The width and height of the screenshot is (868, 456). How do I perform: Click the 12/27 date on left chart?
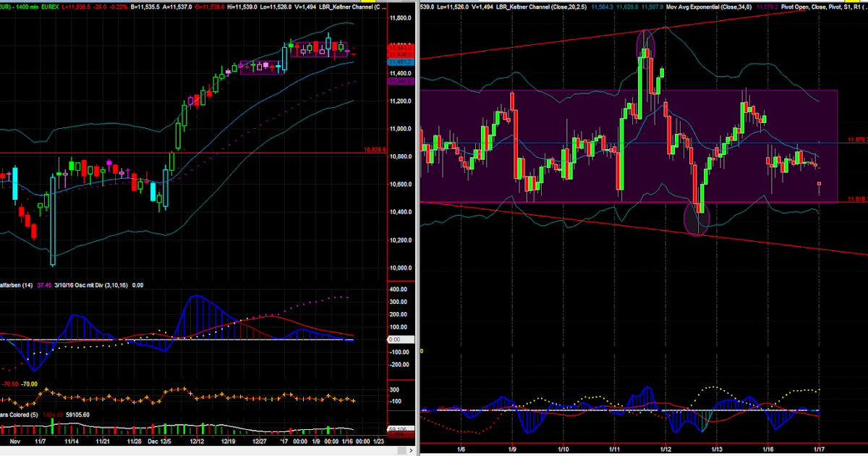pyautogui.click(x=261, y=440)
